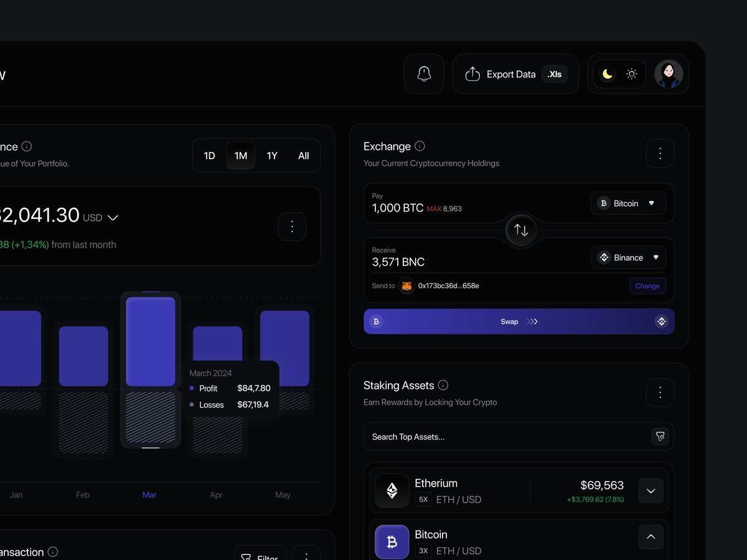747x560 pixels.
Task: Select the 1D time range
Action: pos(209,156)
